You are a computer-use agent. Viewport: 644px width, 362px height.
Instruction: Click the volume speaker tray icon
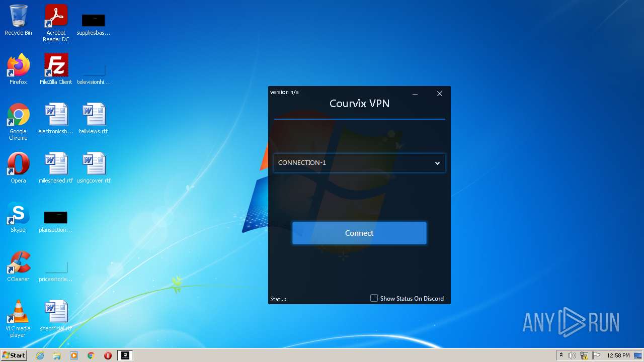click(x=572, y=355)
